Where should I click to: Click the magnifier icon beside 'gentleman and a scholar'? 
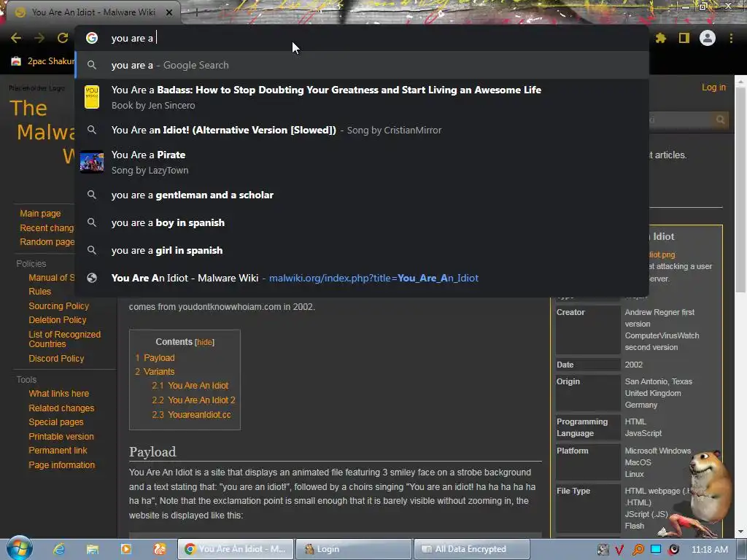[x=92, y=195]
